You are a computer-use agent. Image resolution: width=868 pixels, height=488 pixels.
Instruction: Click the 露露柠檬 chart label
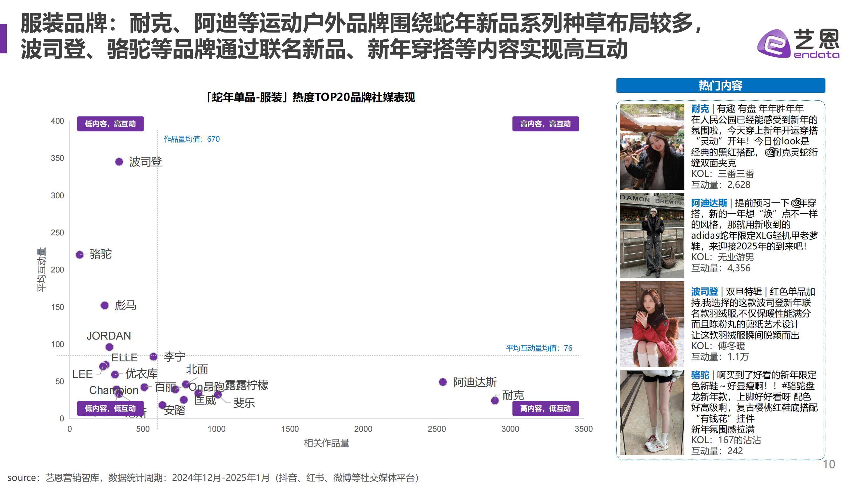(x=246, y=385)
